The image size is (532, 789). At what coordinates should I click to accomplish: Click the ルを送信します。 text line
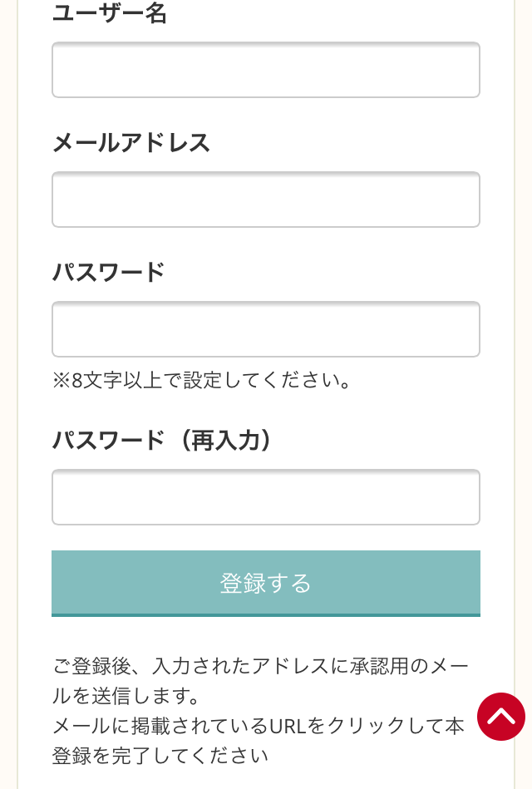tap(126, 696)
